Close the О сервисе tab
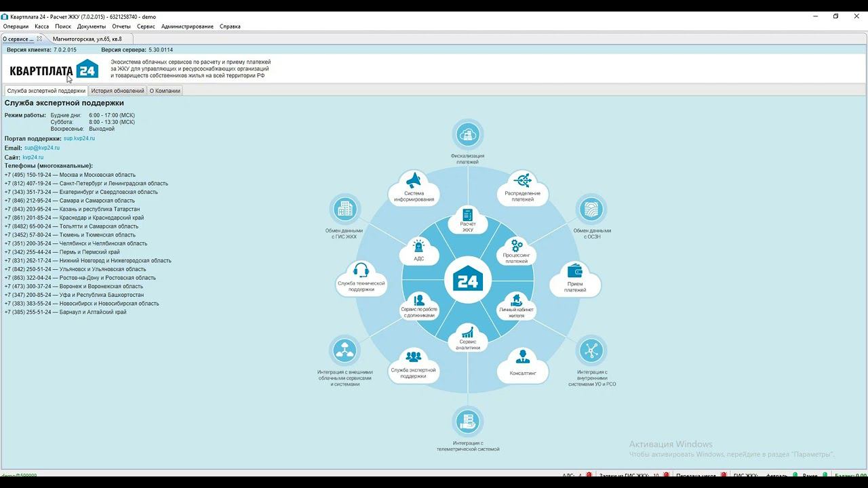 pyautogui.click(x=39, y=39)
